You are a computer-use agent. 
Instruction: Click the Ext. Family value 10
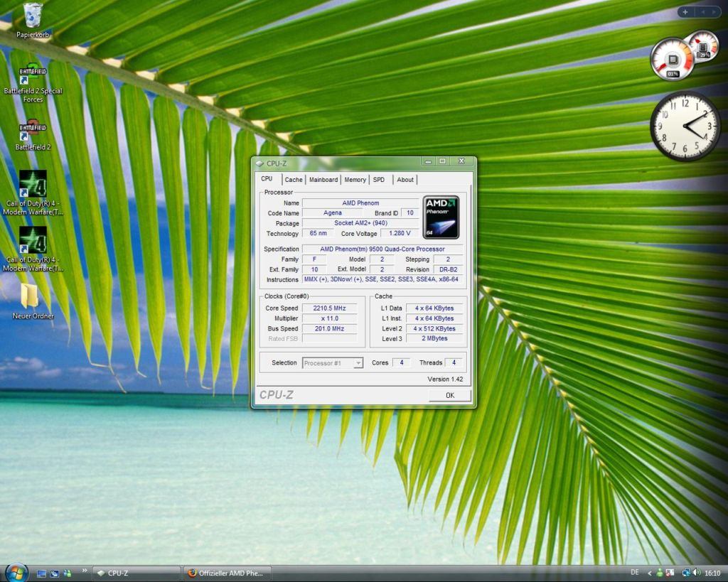[314, 269]
